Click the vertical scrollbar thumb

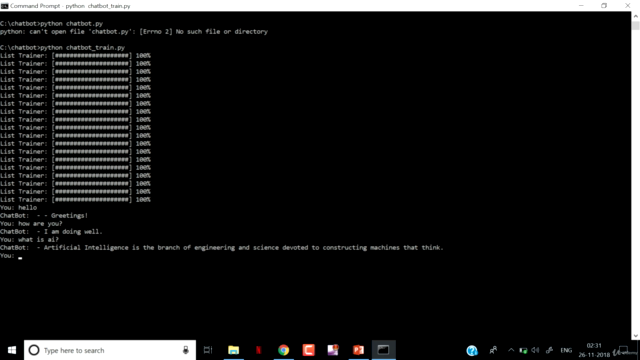[636, 25]
